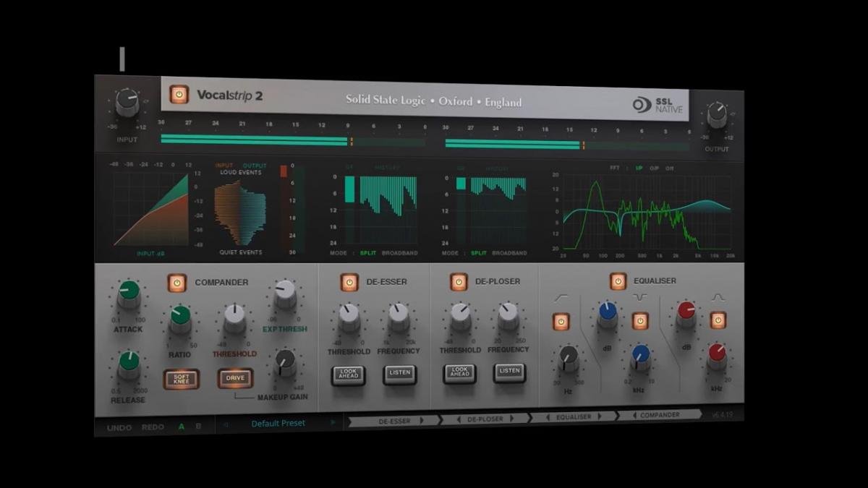Set De-Ploser mode to SPLIT
The width and height of the screenshot is (868, 488).
click(479, 254)
